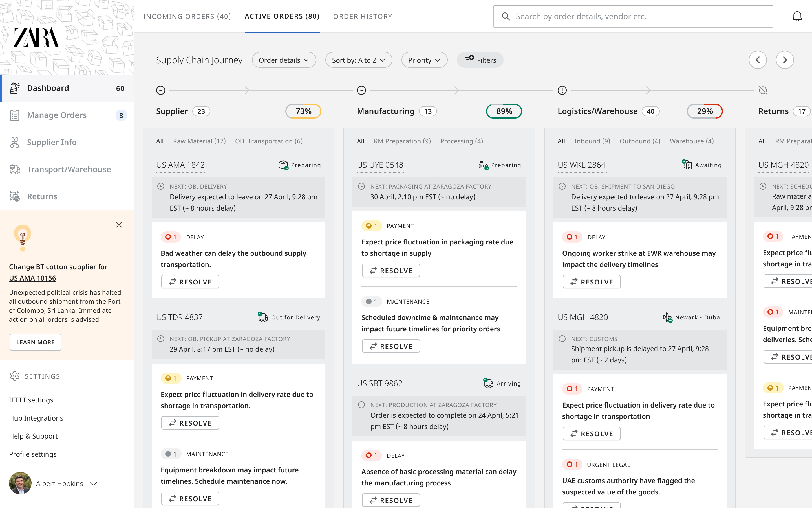Open order US TDR 4837
The image size is (812, 508).
(180, 317)
